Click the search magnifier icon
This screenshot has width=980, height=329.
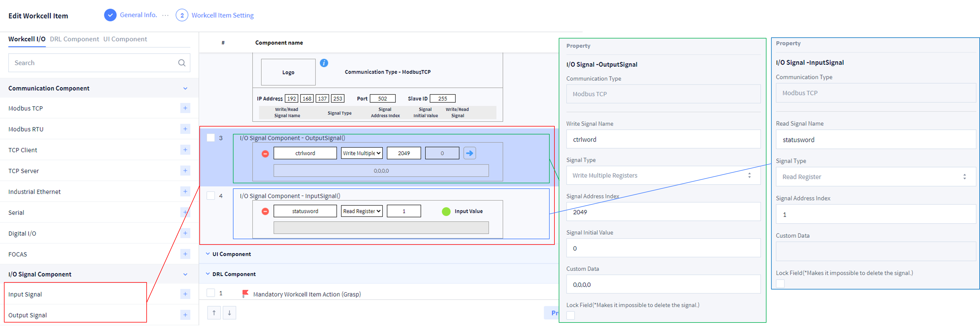pyautogui.click(x=182, y=63)
